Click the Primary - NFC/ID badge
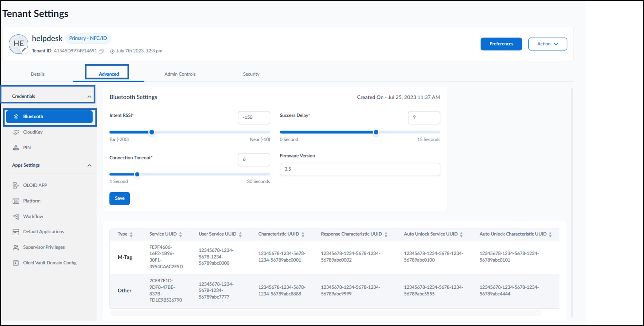This screenshot has height=326, width=644. [88, 38]
